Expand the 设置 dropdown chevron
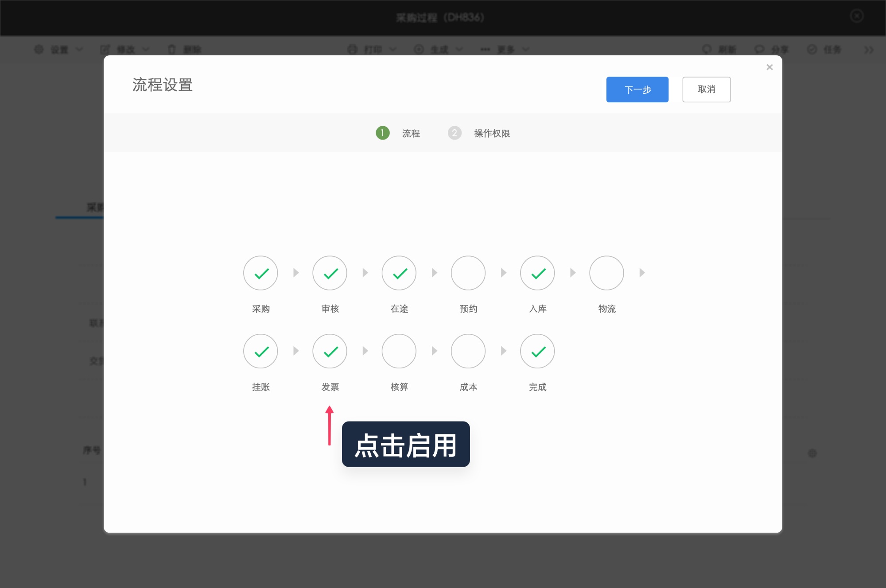 pyautogui.click(x=80, y=50)
